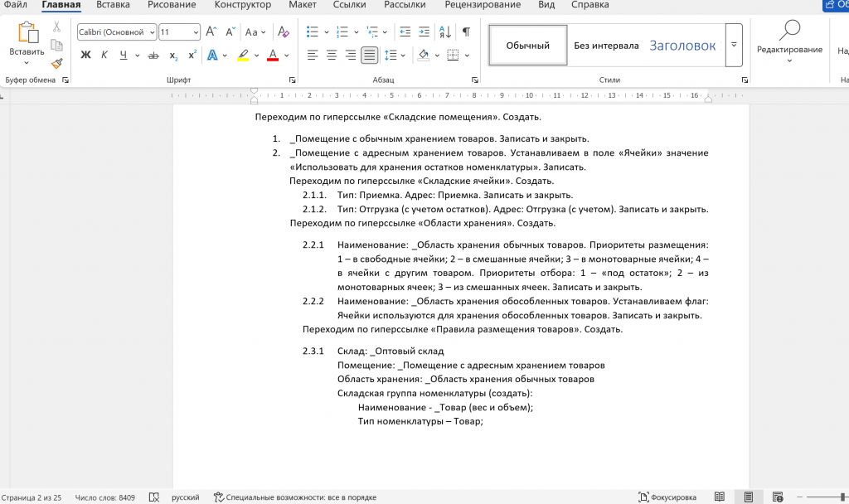The image size is (849, 504).
Task: Click the Copy icon
Action: point(56,45)
